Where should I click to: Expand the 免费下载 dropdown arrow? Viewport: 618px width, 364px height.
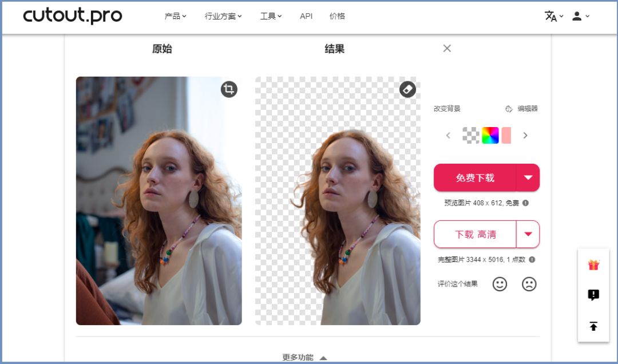[528, 178]
